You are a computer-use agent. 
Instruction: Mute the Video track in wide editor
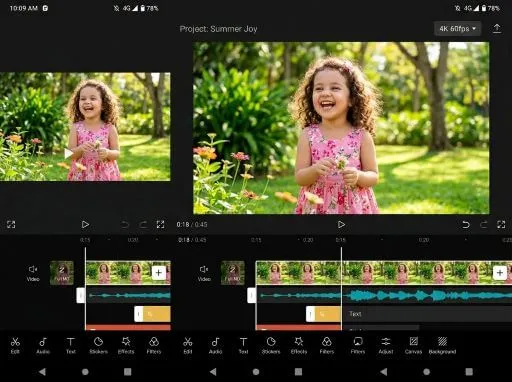[x=204, y=273]
